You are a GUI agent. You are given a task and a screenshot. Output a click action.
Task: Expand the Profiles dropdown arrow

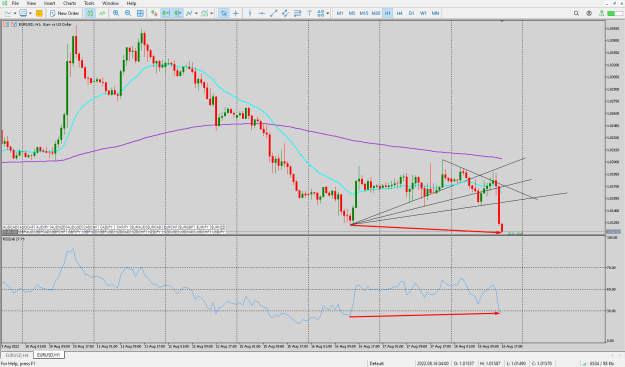[x=30, y=13]
